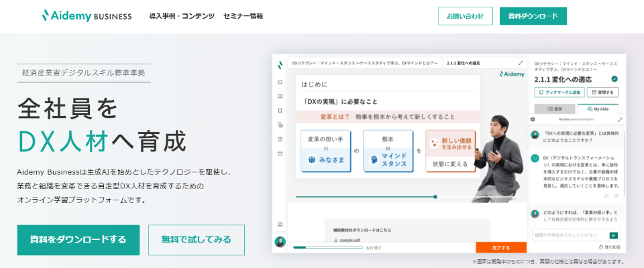Viewport: 644px width, 268px height.
Task: Click the 質問する button
Action: [604, 92]
